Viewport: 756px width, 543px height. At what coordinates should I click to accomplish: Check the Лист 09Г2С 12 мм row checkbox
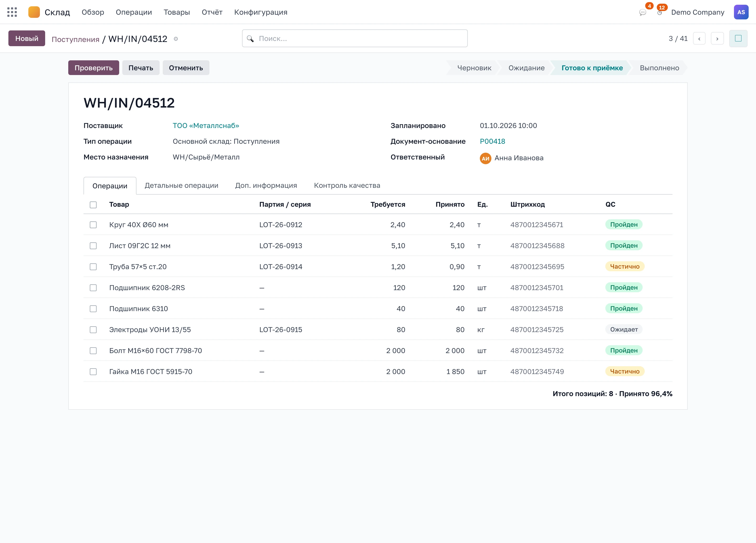[x=93, y=246]
